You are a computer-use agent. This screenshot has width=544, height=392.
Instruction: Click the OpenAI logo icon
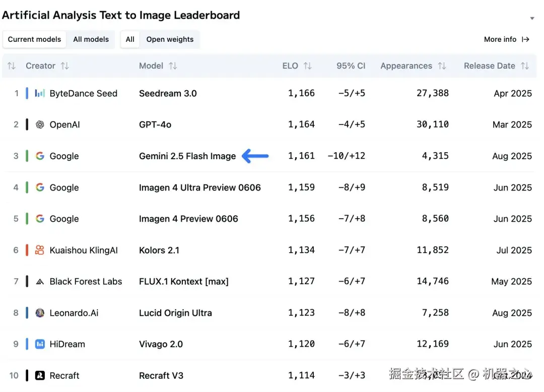tap(40, 124)
